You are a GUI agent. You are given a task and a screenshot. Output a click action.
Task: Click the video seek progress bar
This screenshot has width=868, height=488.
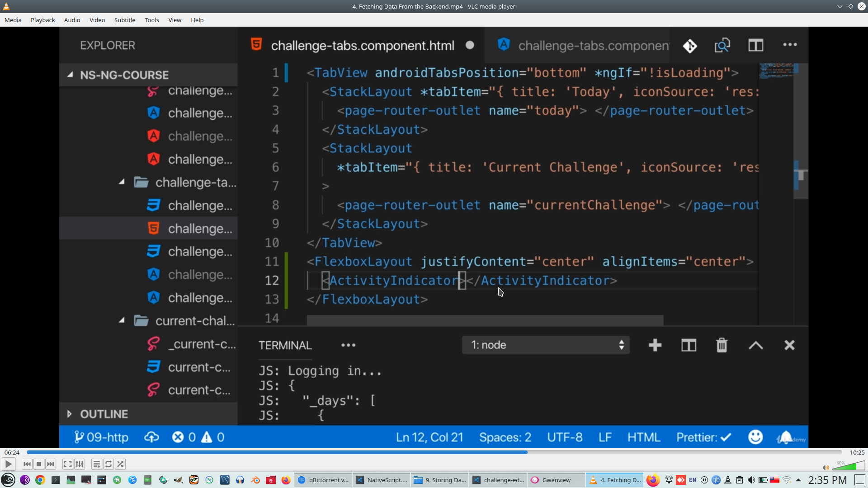(434, 452)
